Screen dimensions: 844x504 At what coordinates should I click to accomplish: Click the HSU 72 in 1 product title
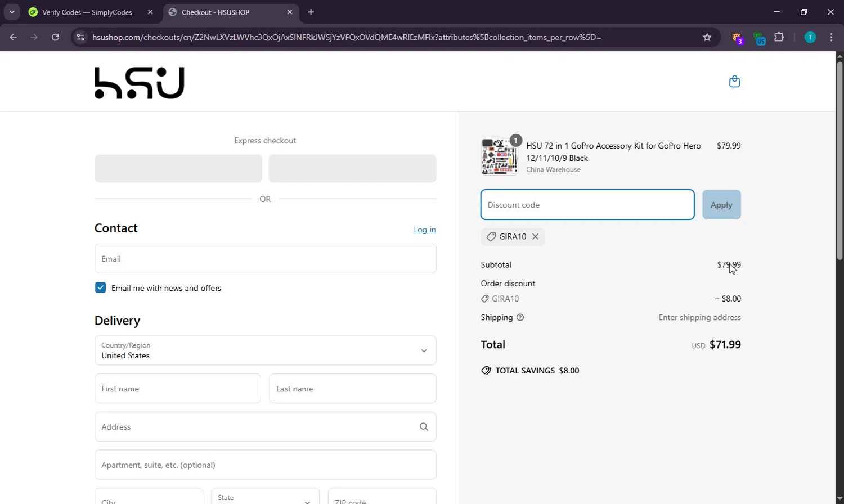pyautogui.click(x=613, y=152)
